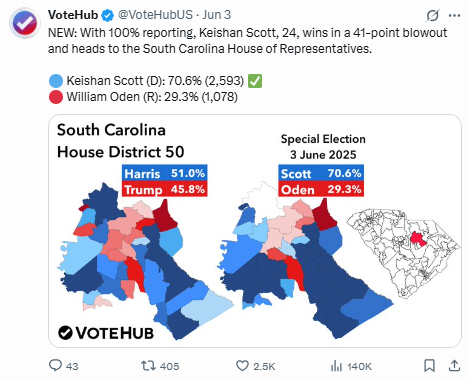Click the VoteHub logo in the image
Image resolution: width=470 pixels, height=381 pixels.
tap(106, 333)
